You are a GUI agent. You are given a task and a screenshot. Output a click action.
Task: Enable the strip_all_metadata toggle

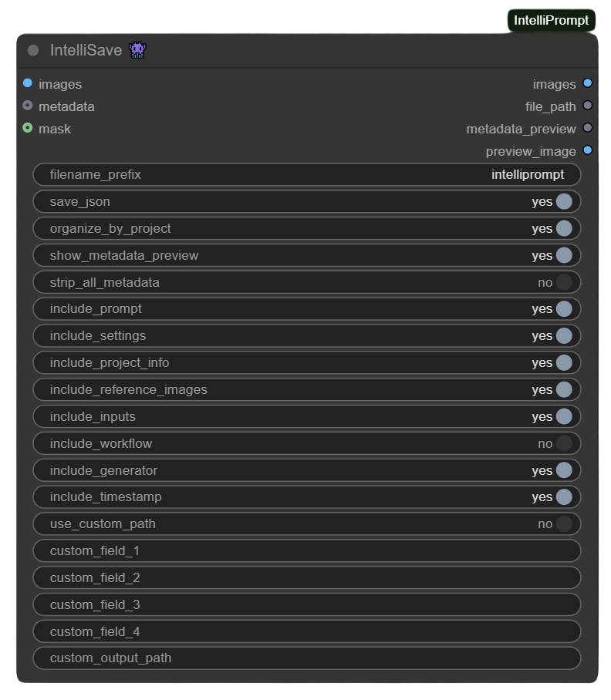click(x=564, y=282)
